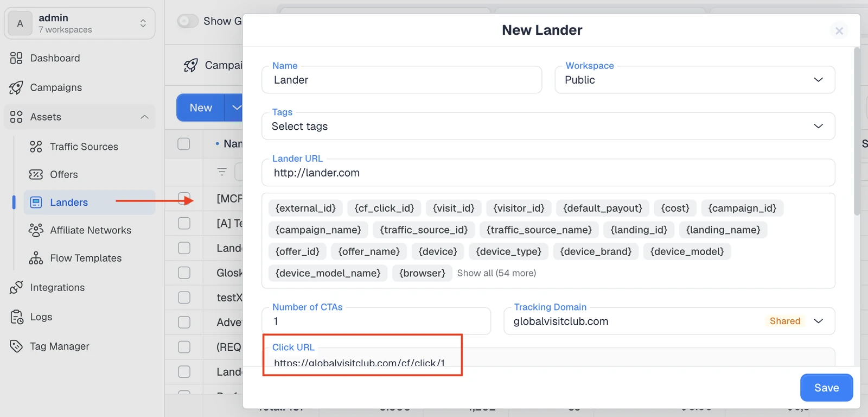Click the Affiliate Networks people icon
Image resolution: width=868 pixels, height=417 pixels.
click(x=36, y=230)
